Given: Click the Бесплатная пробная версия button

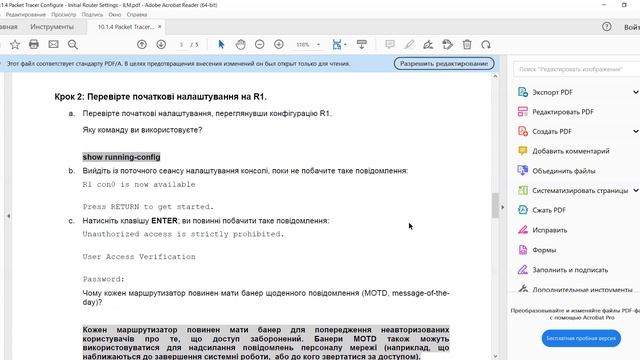Looking at the screenshot, I should click(x=581, y=338).
